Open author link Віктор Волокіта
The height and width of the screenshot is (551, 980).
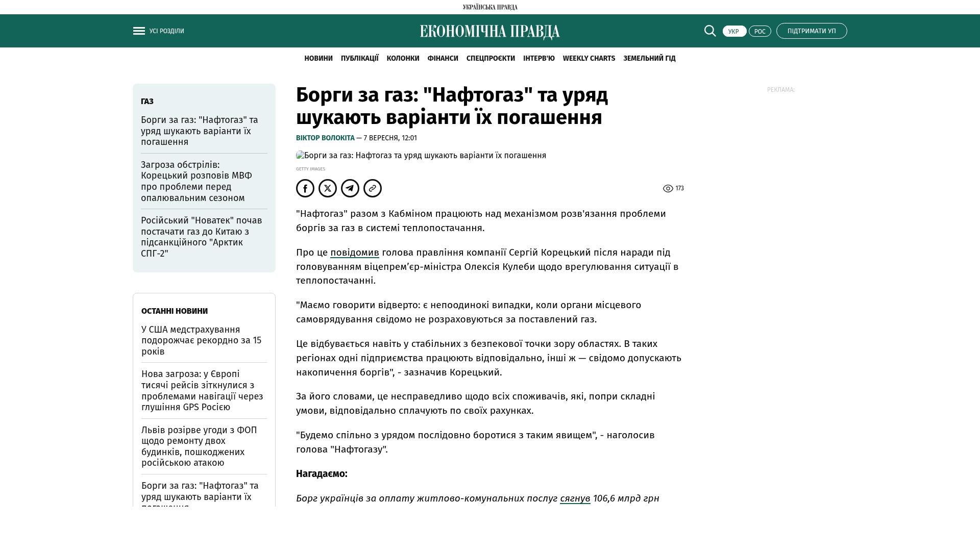tap(325, 138)
